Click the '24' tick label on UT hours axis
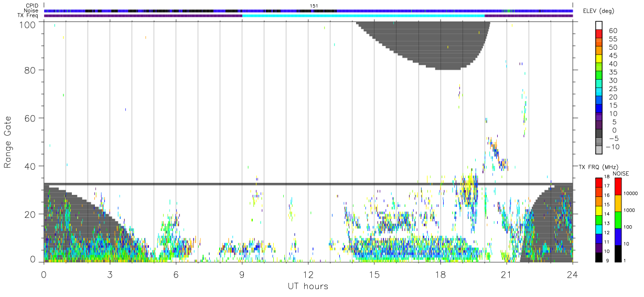 tap(572, 274)
